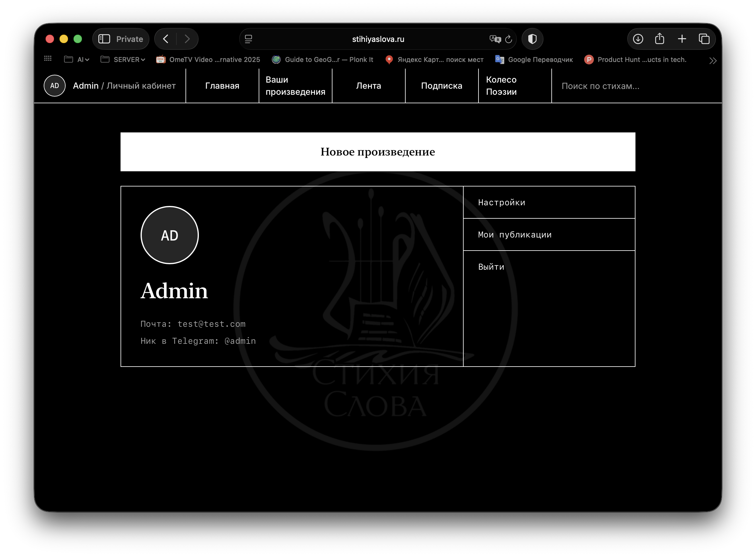The image size is (756, 557).
Task: Show the hidden bookmarks overflow chevron
Action: tap(713, 61)
